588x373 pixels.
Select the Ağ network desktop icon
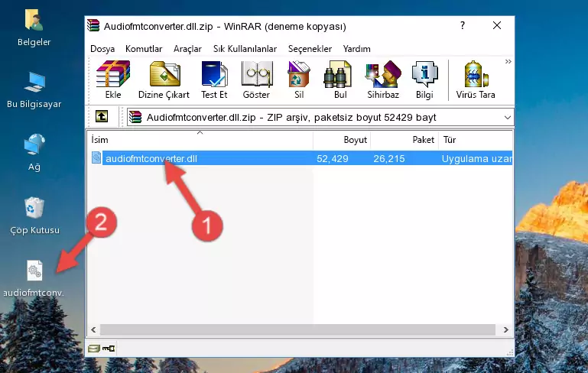(x=34, y=153)
